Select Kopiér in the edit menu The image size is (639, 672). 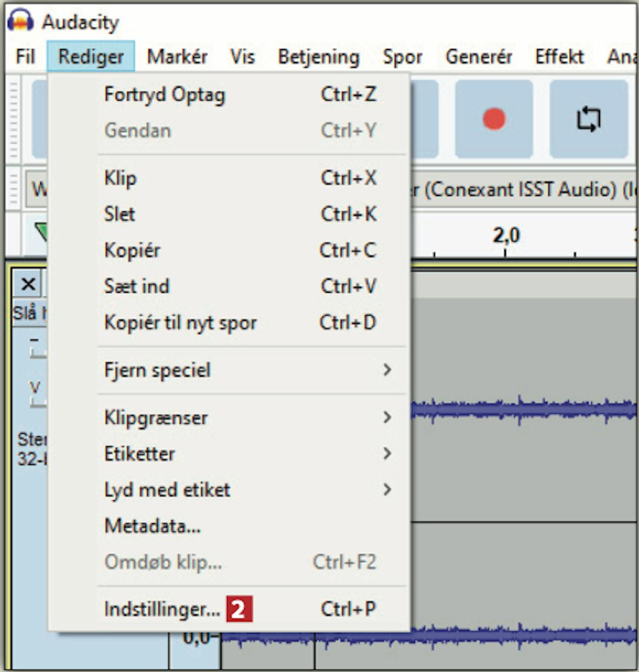[x=132, y=250]
